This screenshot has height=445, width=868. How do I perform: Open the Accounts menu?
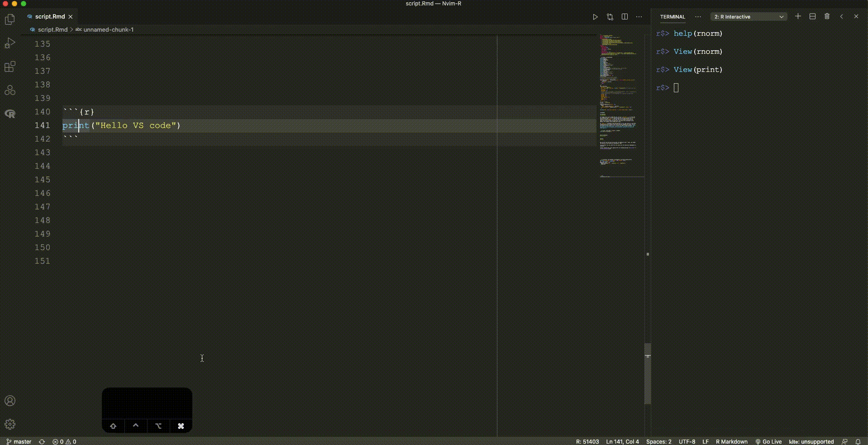10,401
